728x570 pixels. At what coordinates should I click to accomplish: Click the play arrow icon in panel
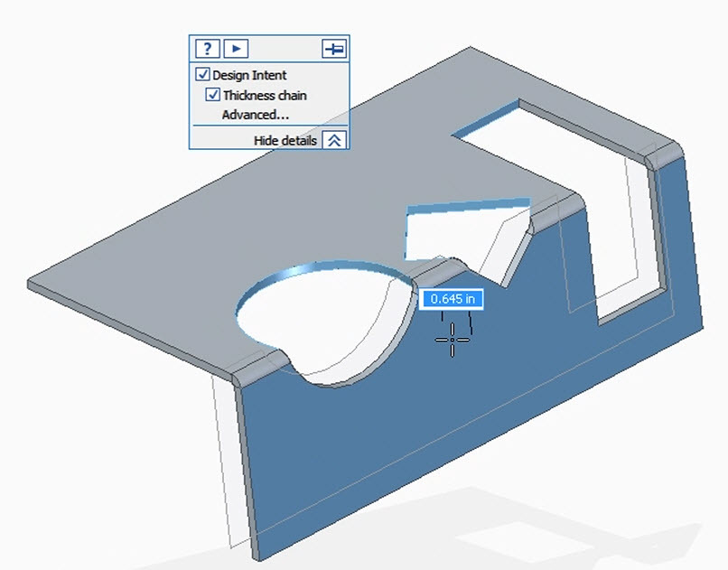tap(236, 49)
